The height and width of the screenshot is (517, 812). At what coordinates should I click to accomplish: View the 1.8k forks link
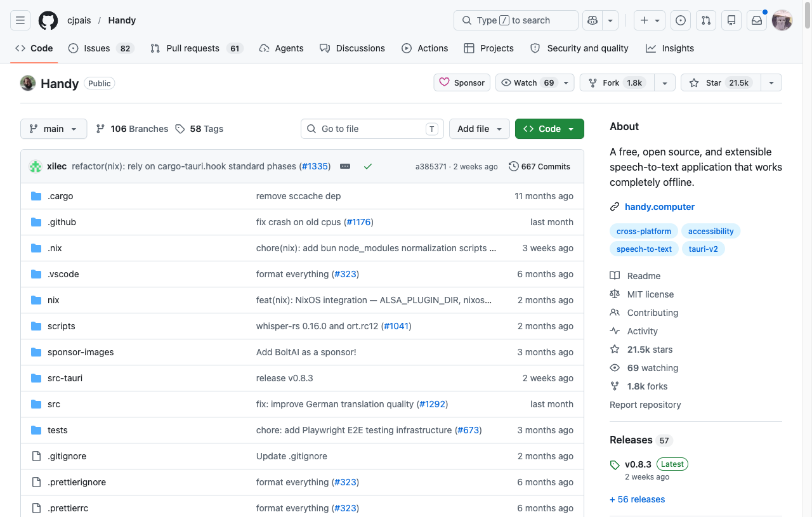tap(639, 386)
